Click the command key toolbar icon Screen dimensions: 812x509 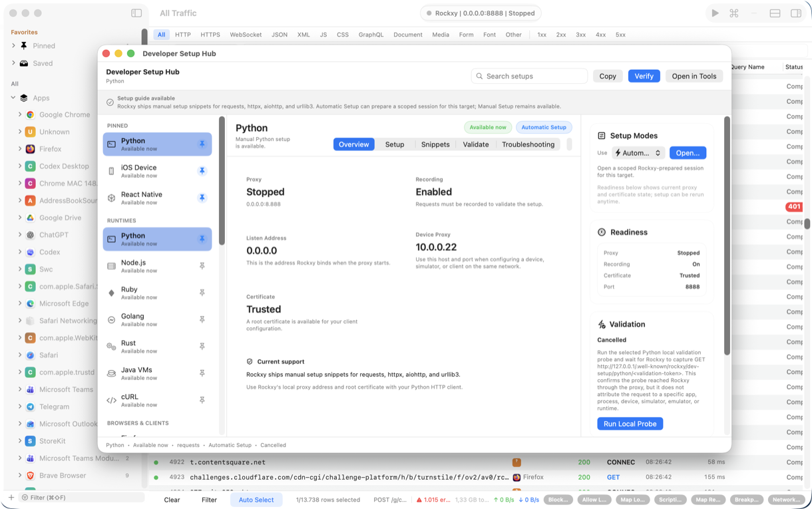click(734, 13)
